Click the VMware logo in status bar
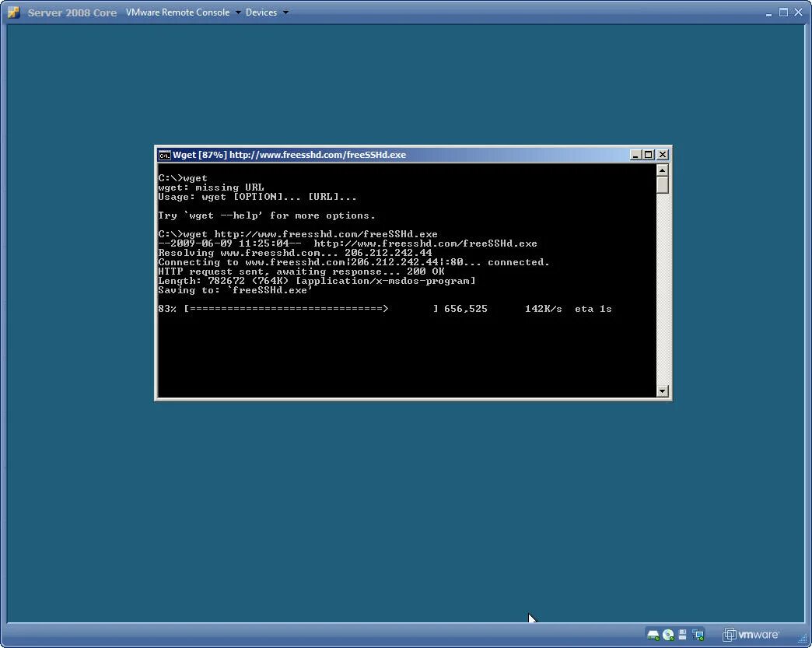812x648 pixels. [x=751, y=635]
